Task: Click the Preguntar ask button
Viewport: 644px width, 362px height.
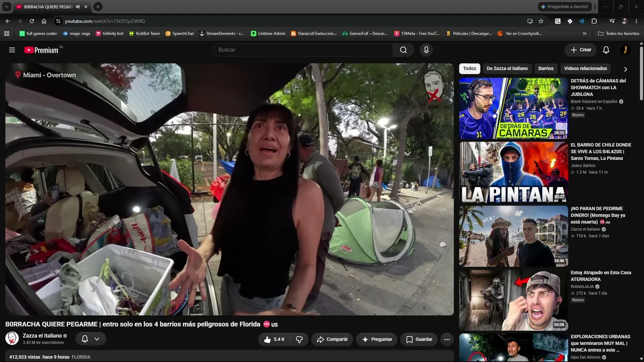Action: click(x=377, y=339)
